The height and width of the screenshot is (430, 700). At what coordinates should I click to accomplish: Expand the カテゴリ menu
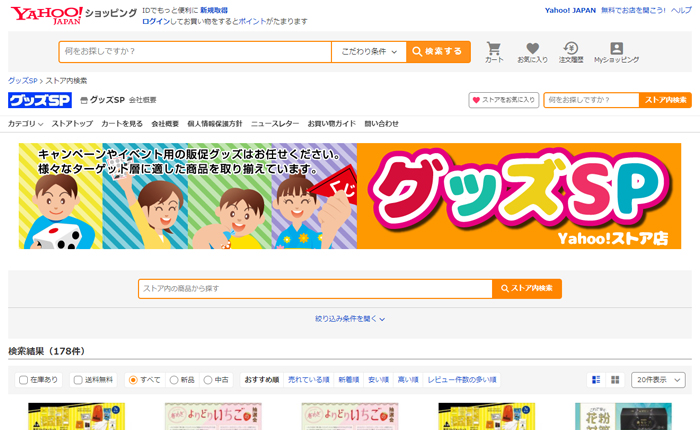click(25, 124)
